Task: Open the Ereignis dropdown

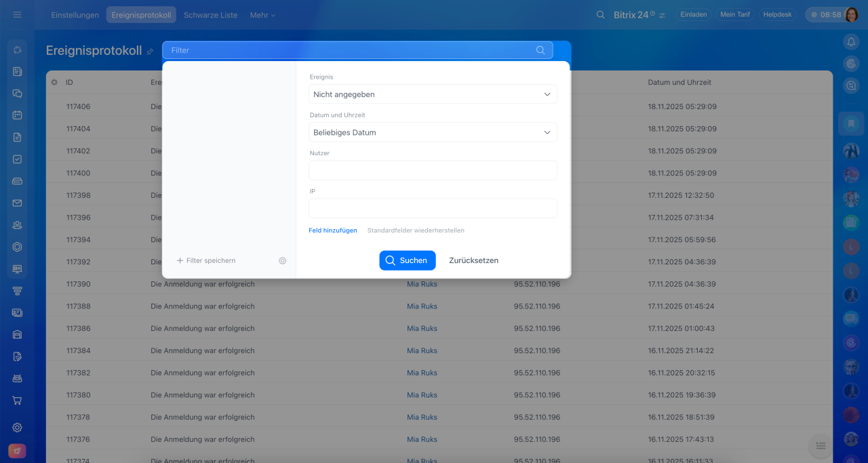Action: coord(433,94)
